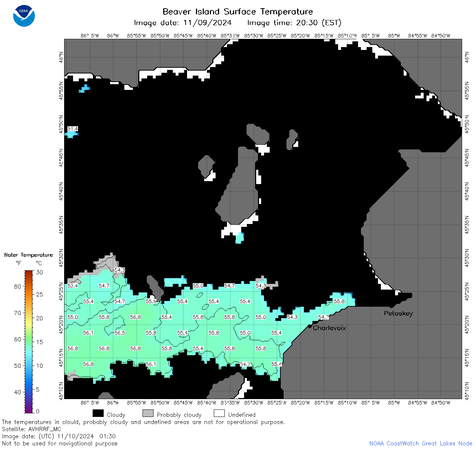Click the Image date 11/09/2024 text
This screenshot has width=476, height=449.
tap(183, 23)
